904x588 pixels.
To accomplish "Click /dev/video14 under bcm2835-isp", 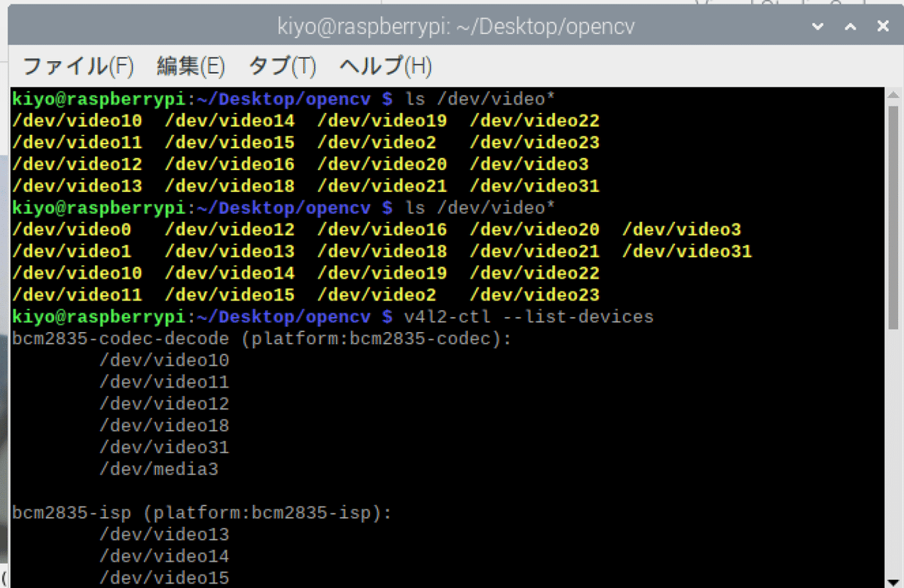I will tap(164, 556).
